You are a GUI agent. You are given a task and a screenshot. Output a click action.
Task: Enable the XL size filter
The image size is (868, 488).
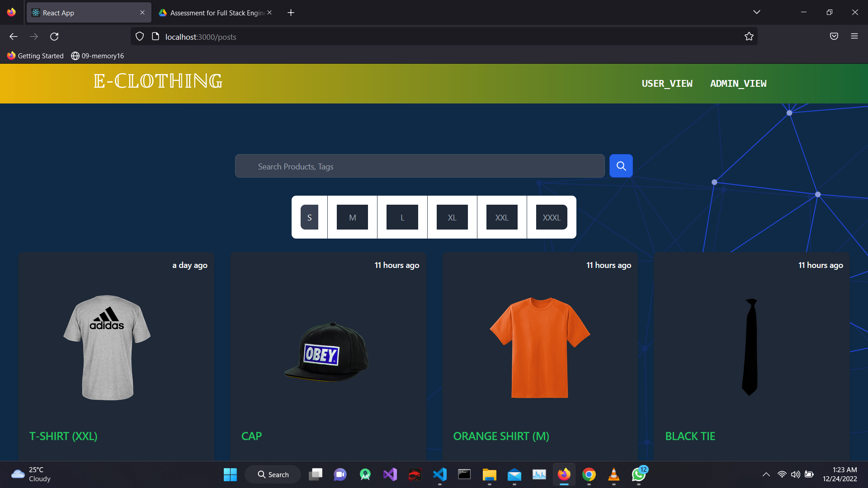click(x=452, y=217)
